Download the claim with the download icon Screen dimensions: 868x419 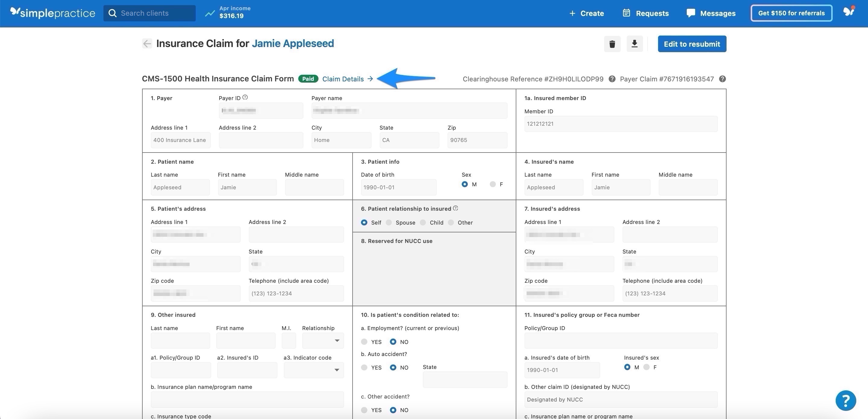click(635, 44)
